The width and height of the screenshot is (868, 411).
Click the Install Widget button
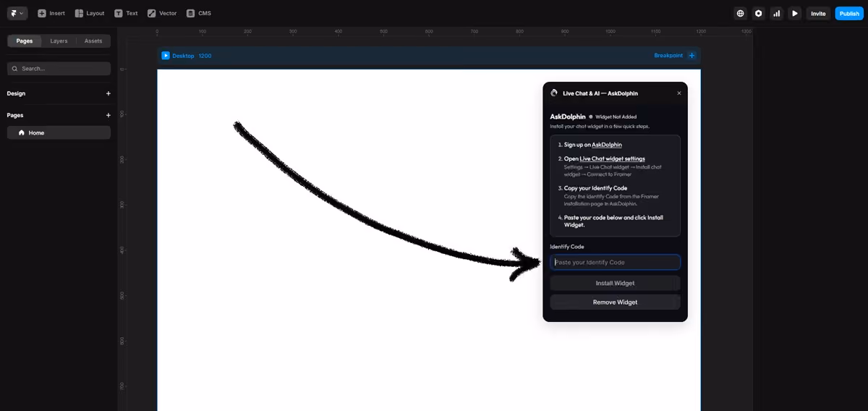[615, 283]
